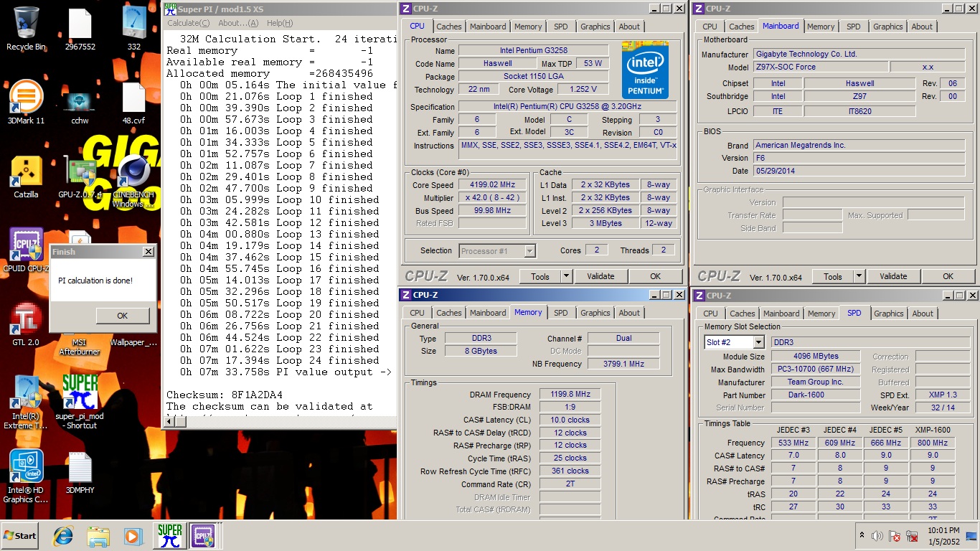This screenshot has width=980, height=551.
Task: Open Windows Explorer folder in taskbar
Action: point(98,535)
